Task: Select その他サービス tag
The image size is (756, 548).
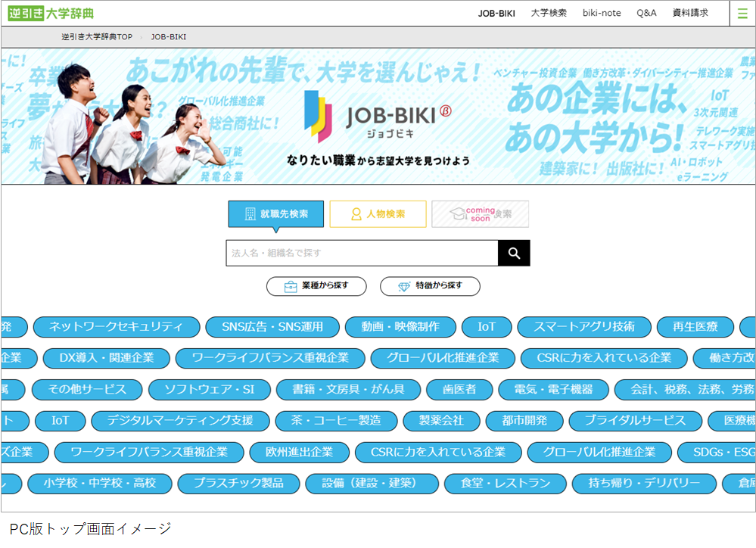Action: 87,390
